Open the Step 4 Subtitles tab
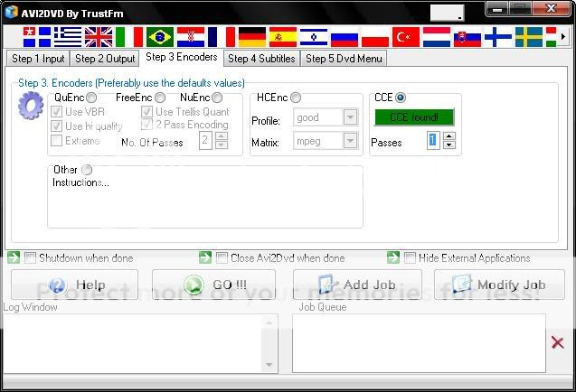This screenshot has height=392, width=576. (261, 59)
